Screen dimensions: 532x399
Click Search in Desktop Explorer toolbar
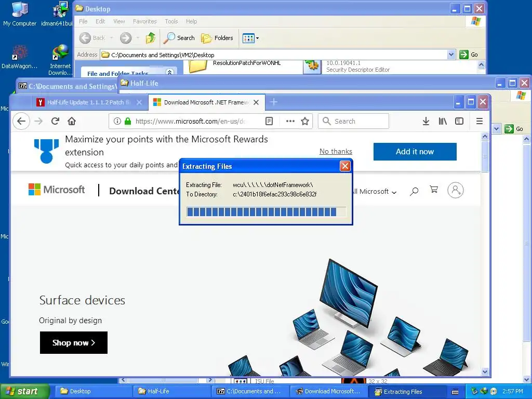point(179,38)
